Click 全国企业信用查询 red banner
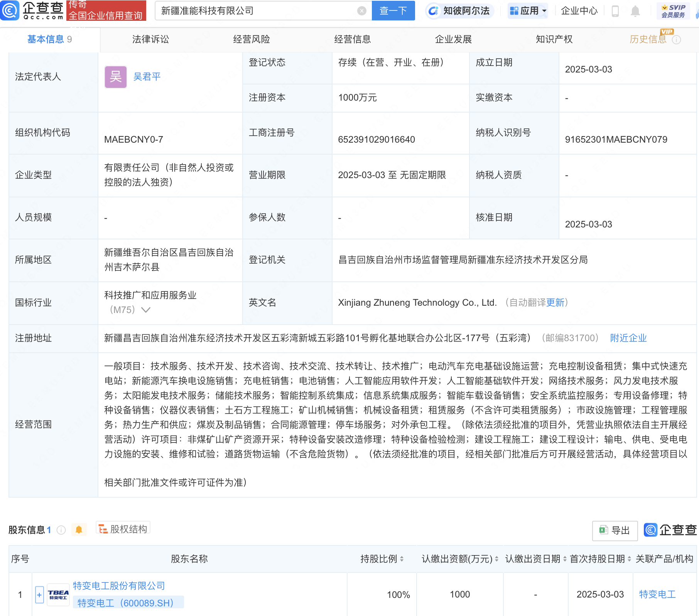Screen dimensions: 699x616 pyautogui.click(x=106, y=10)
